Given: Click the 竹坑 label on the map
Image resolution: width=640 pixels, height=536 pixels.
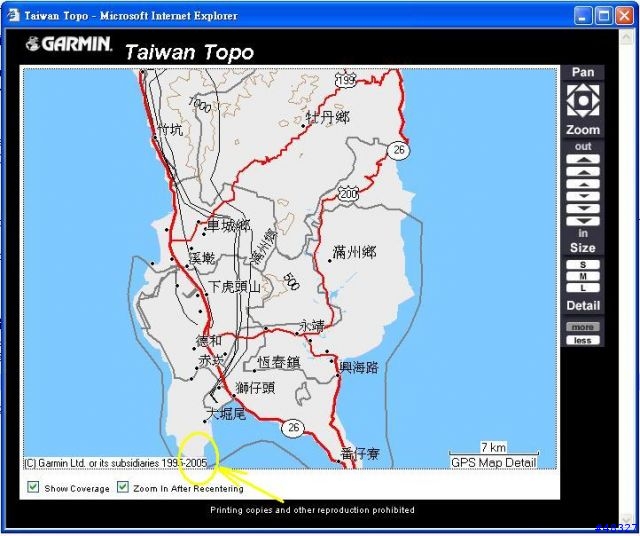Looking at the screenshot, I should click(171, 130).
